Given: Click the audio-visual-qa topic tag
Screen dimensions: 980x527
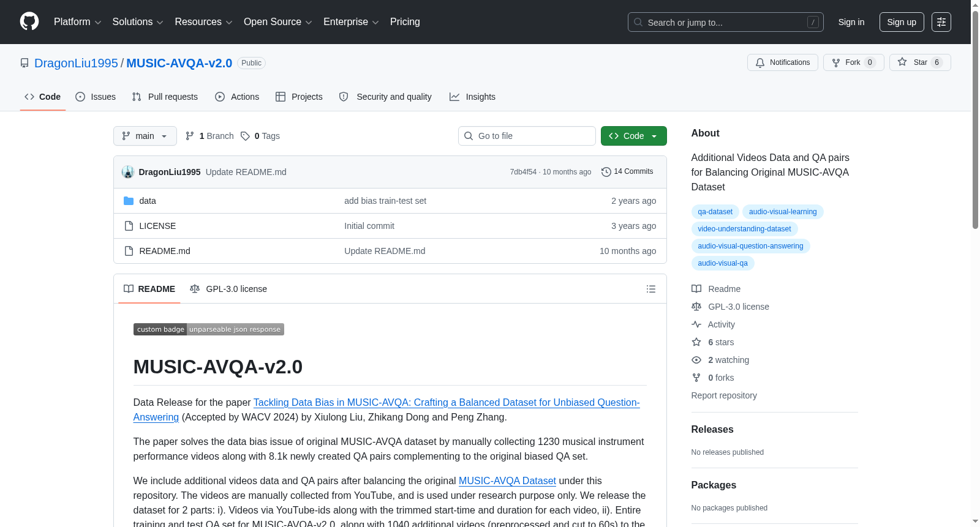Looking at the screenshot, I should pos(723,263).
